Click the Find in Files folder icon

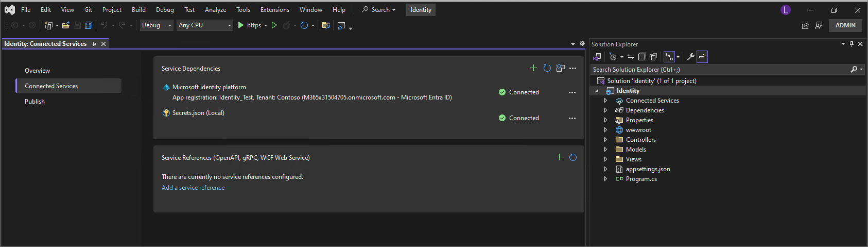coord(326,25)
